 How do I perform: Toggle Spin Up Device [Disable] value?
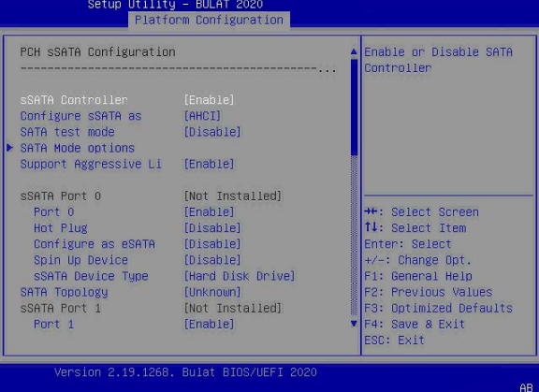tap(212, 260)
